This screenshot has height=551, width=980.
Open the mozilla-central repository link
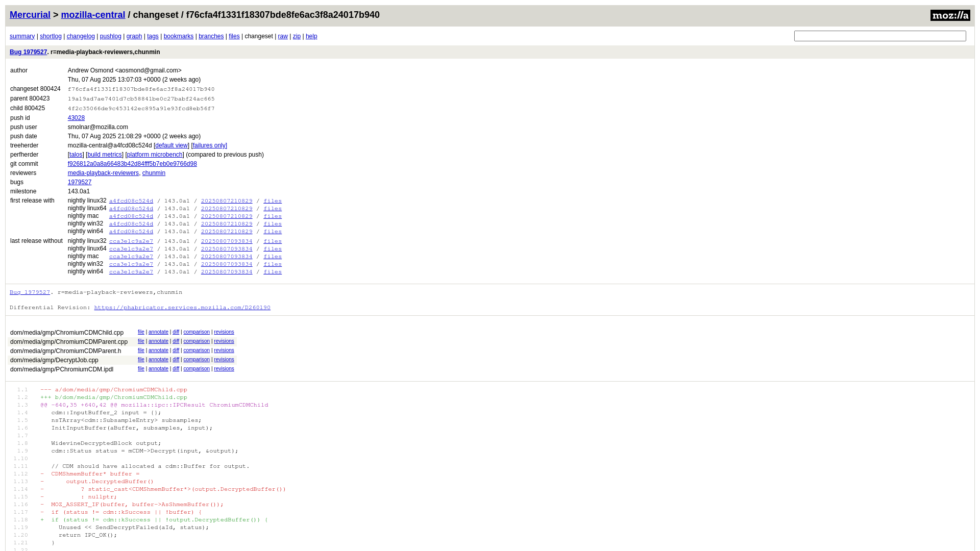pyautogui.click(x=93, y=15)
